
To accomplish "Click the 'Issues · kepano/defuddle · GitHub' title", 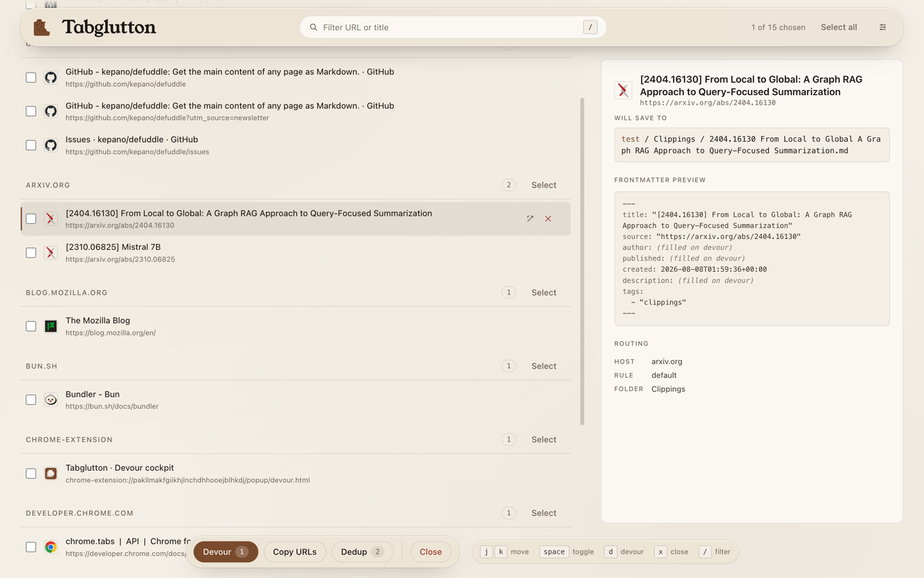I will pyautogui.click(x=132, y=139).
